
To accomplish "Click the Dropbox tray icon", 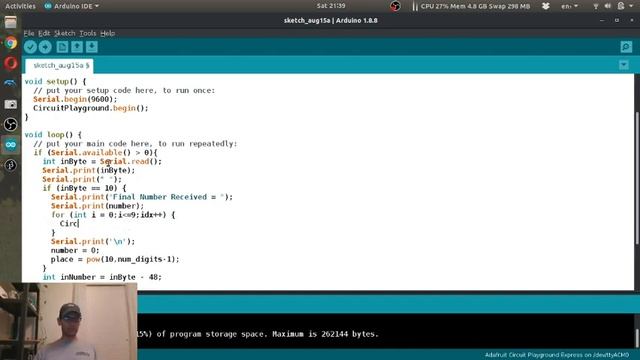I will pyautogui.click(x=546, y=6).
